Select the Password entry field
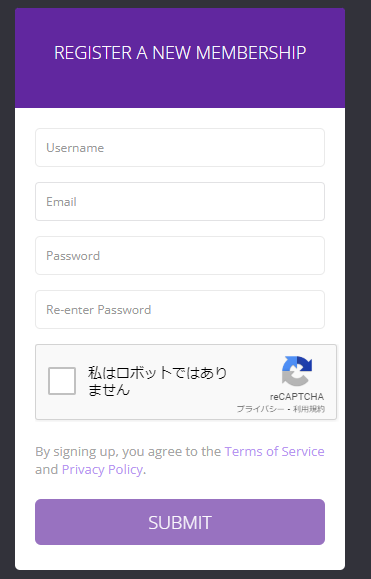This screenshot has width=371, height=579. click(180, 256)
